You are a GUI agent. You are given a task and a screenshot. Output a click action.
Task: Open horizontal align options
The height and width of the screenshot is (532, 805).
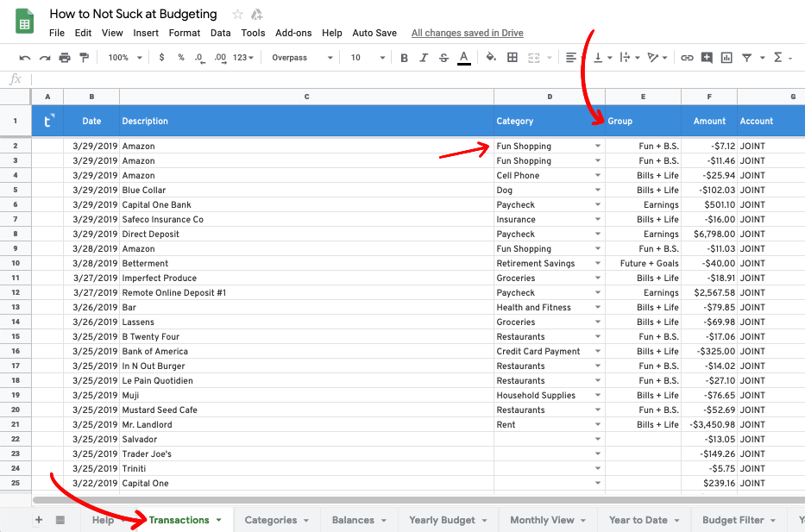pos(571,58)
